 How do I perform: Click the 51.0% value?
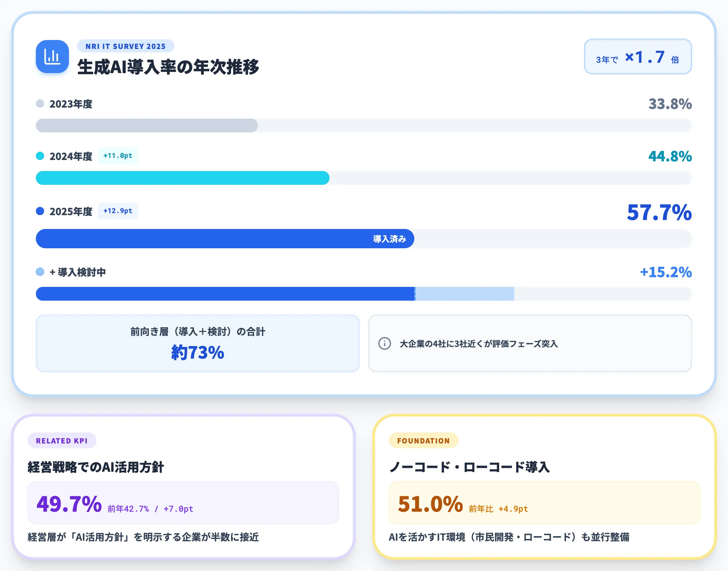click(431, 504)
